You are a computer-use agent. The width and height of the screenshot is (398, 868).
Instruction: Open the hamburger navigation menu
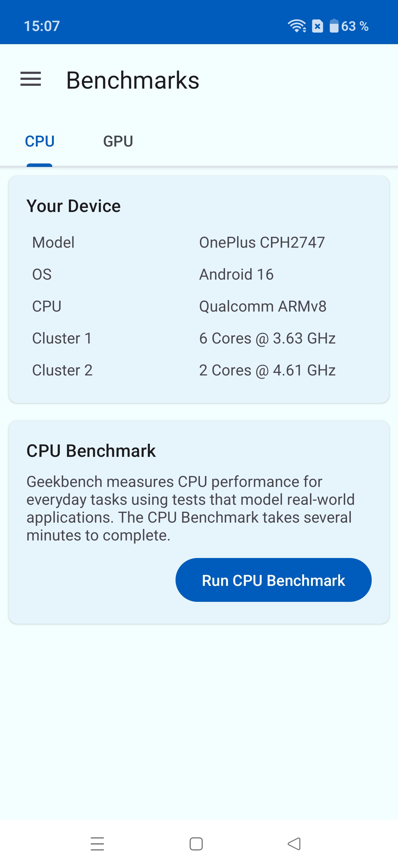coord(31,79)
